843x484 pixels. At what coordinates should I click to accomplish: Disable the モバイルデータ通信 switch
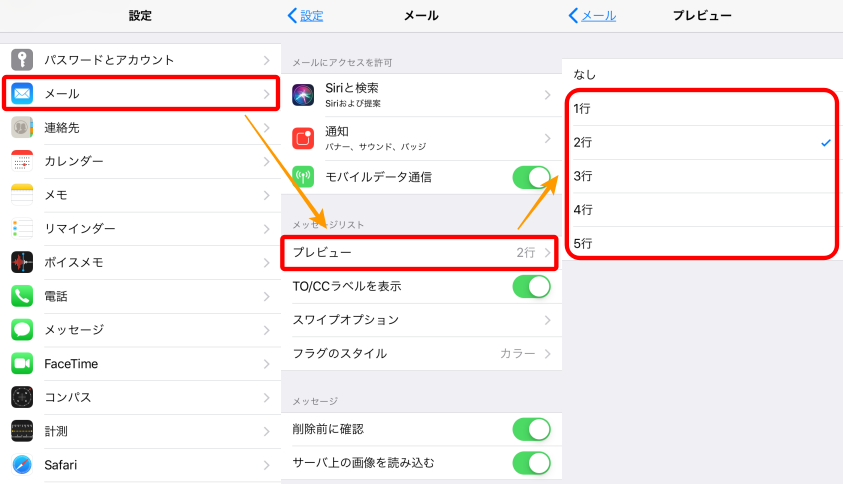click(x=531, y=177)
